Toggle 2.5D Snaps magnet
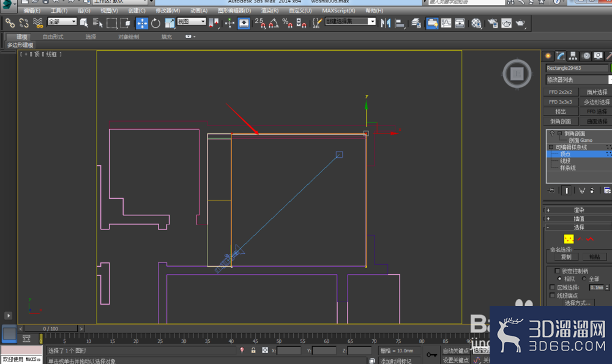The image size is (612, 364). pos(260,23)
